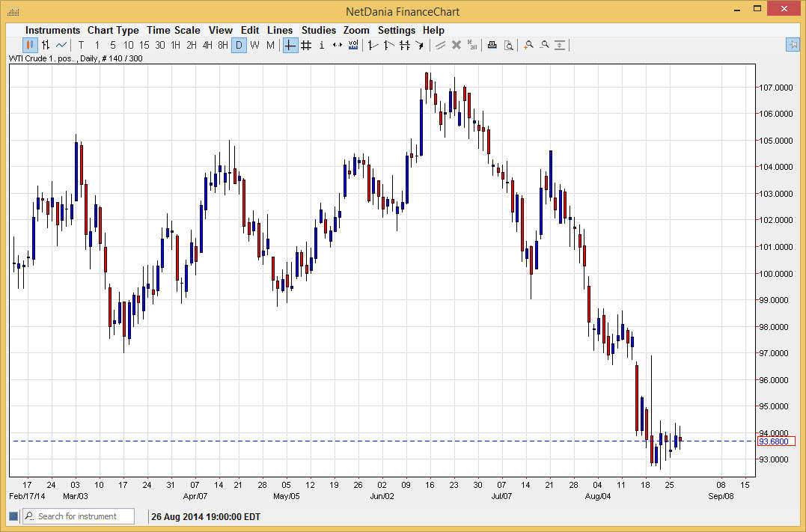Click the print chart icon
This screenshot has width=806, height=532.
click(492, 45)
